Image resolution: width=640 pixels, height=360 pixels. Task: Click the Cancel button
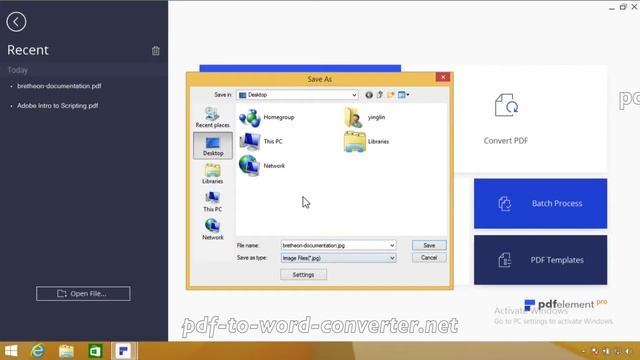[x=429, y=258]
